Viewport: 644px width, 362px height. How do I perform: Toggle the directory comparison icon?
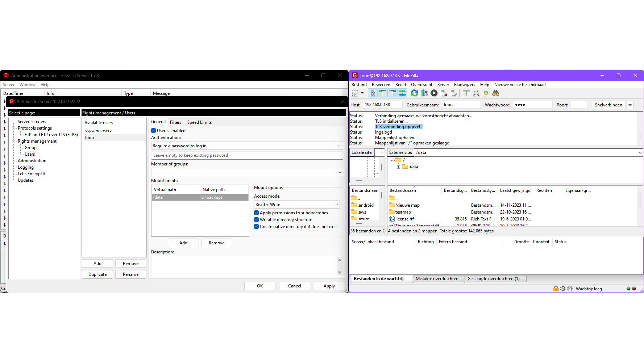[x=476, y=93]
